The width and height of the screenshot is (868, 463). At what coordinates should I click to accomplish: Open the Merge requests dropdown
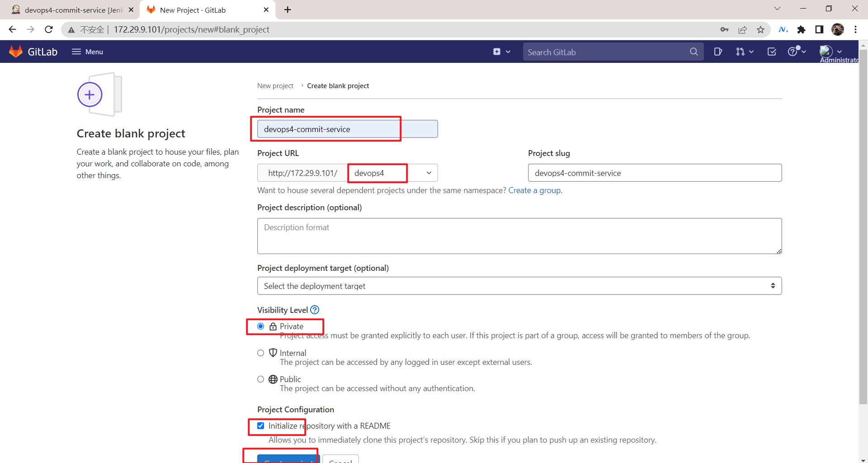click(745, 52)
